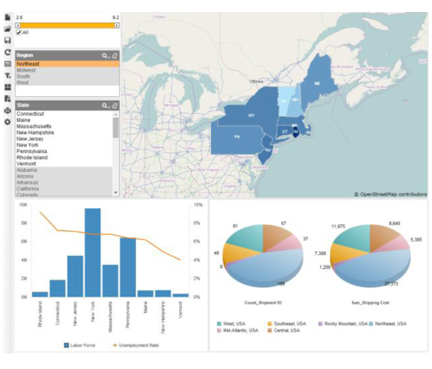432x369 pixels.
Task: Click Labor Force legend entry
Action: click(80, 345)
